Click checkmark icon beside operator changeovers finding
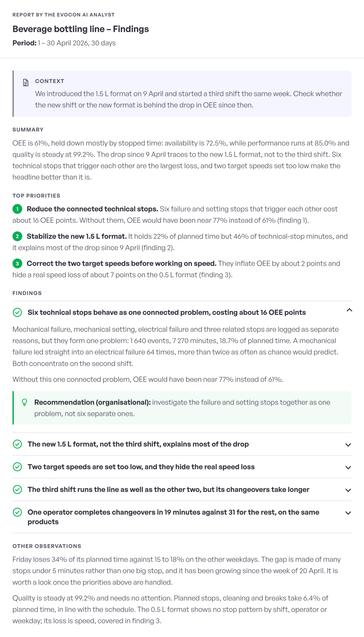364x637 pixels. (17, 512)
